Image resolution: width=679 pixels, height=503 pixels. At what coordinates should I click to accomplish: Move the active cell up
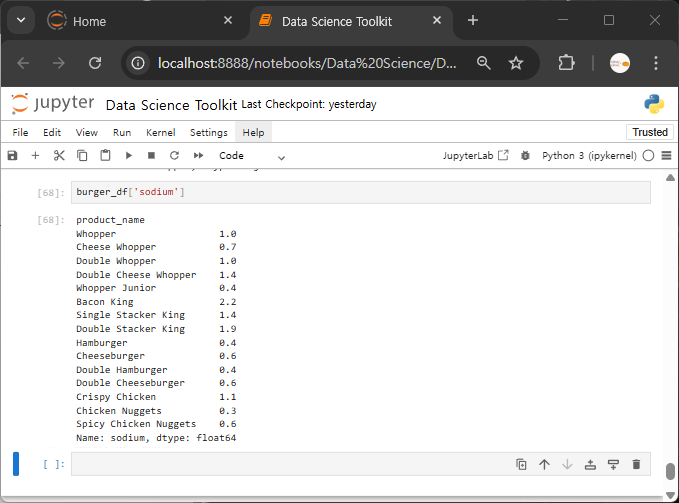click(544, 464)
